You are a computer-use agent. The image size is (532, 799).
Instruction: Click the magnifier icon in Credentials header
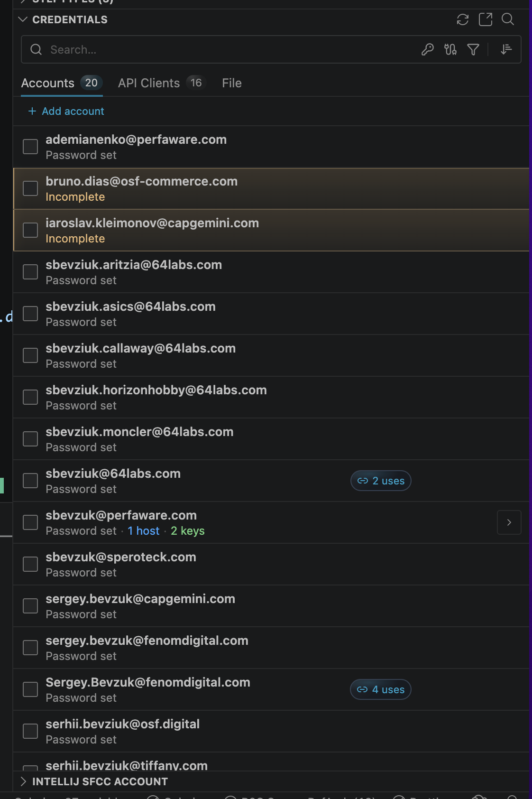click(508, 19)
